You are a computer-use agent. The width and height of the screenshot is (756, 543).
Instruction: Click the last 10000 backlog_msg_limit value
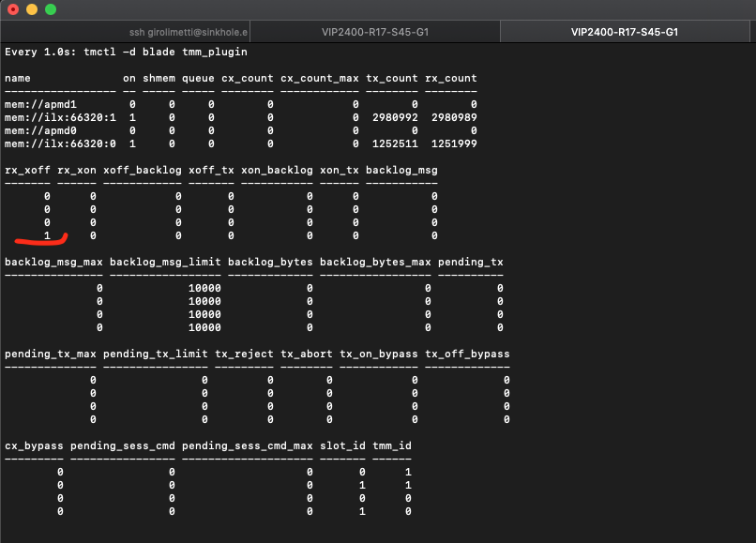204,327
